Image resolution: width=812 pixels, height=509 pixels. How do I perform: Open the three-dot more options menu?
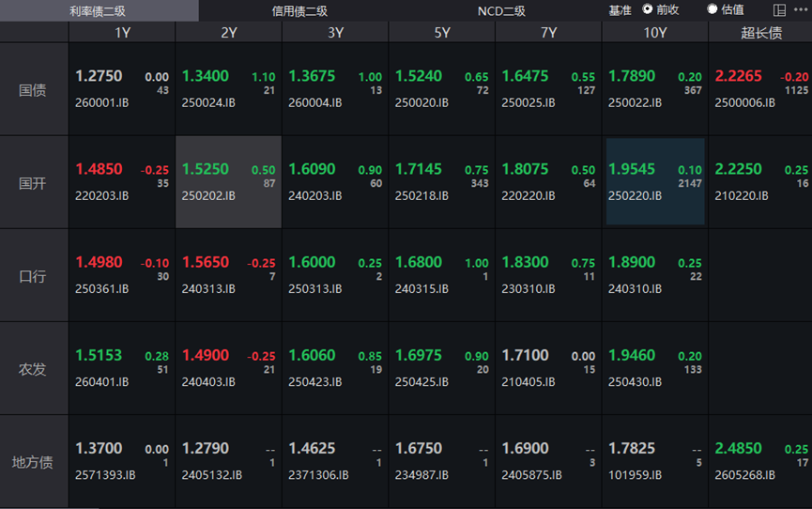(x=800, y=10)
